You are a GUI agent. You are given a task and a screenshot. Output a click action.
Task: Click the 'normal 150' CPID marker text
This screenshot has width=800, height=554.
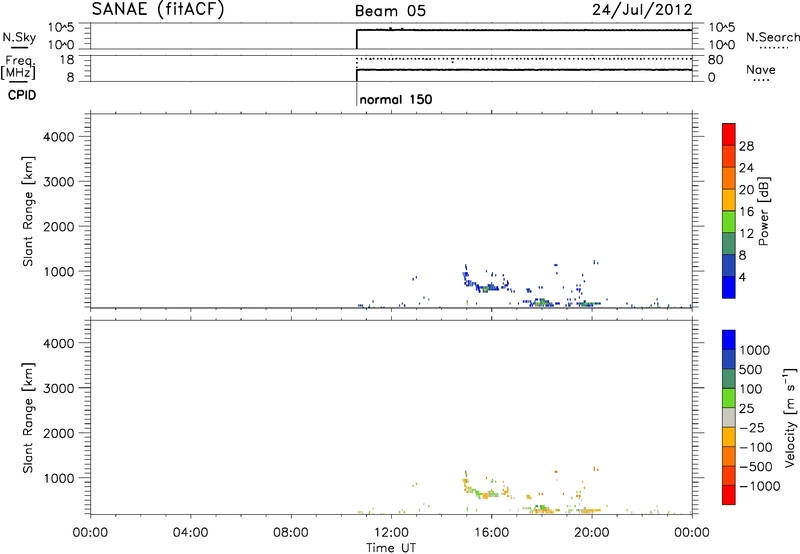point(395,99)
